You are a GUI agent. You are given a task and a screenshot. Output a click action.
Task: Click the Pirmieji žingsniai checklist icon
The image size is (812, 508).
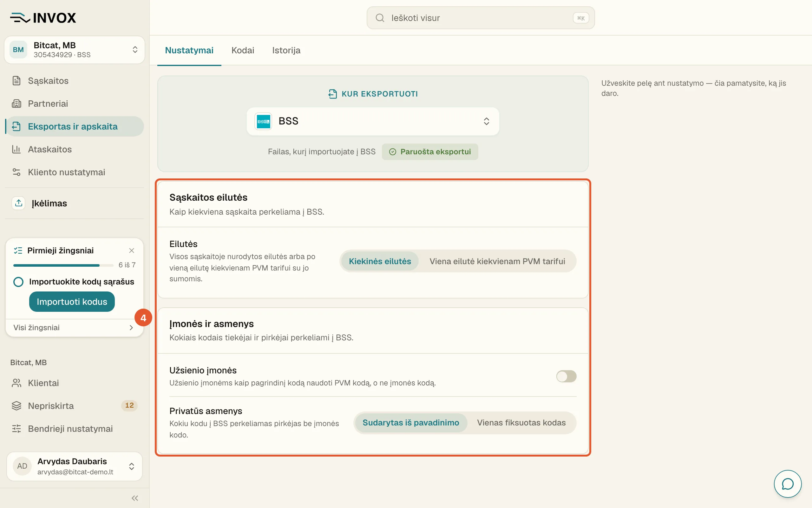[18, 251]
